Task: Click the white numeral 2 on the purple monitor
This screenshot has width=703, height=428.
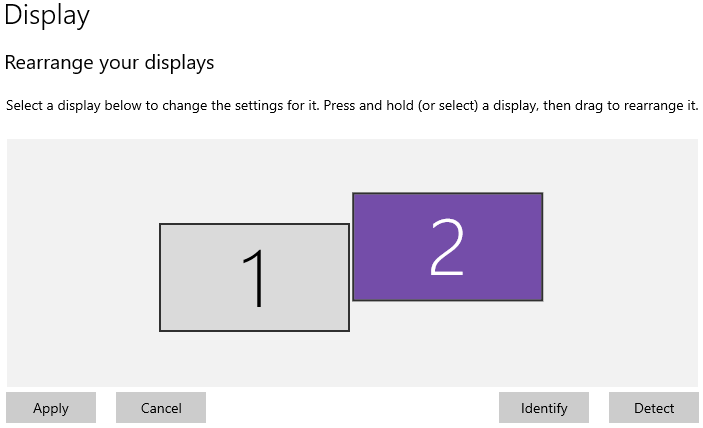Action: pyautogui.click(x=447, y=247)
